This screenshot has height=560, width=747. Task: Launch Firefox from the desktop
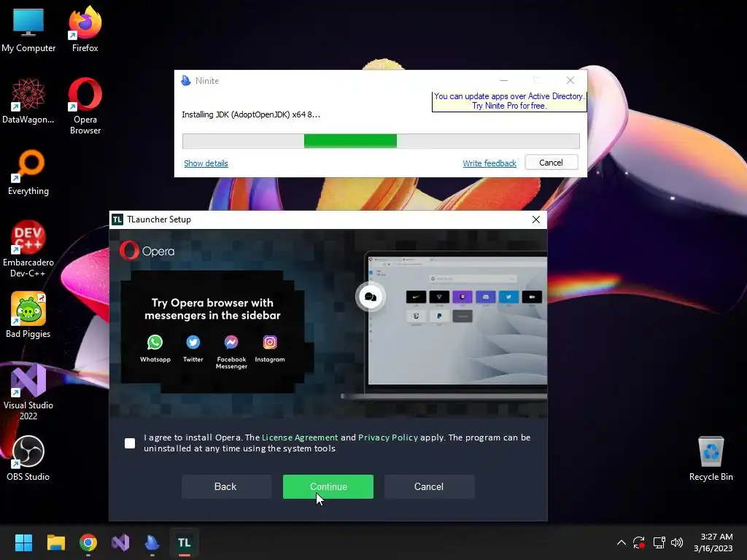tap(85, 28)
